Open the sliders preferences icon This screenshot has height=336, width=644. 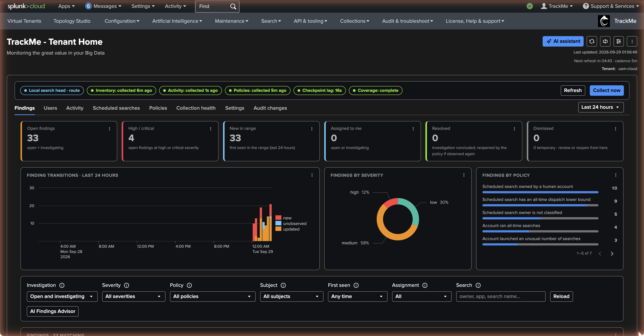tap(619, 42)
